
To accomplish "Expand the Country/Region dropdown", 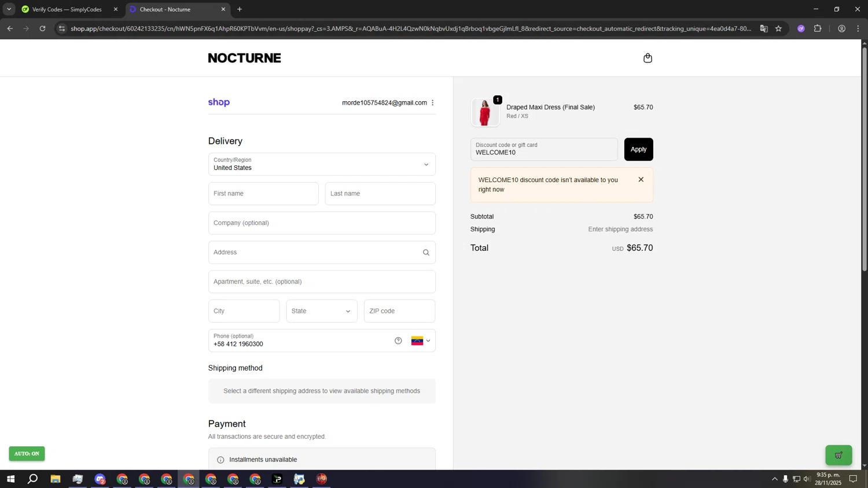I will tap(322, 164).
